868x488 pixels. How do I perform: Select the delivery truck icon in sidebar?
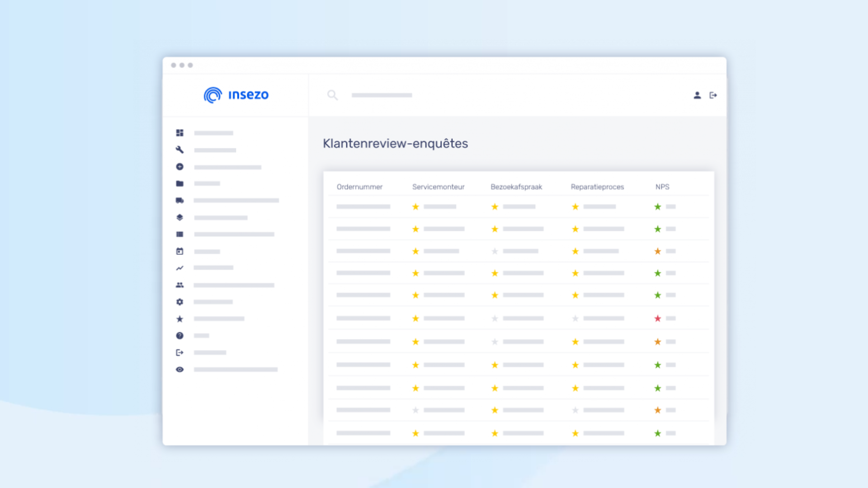(x=179, y=200)
